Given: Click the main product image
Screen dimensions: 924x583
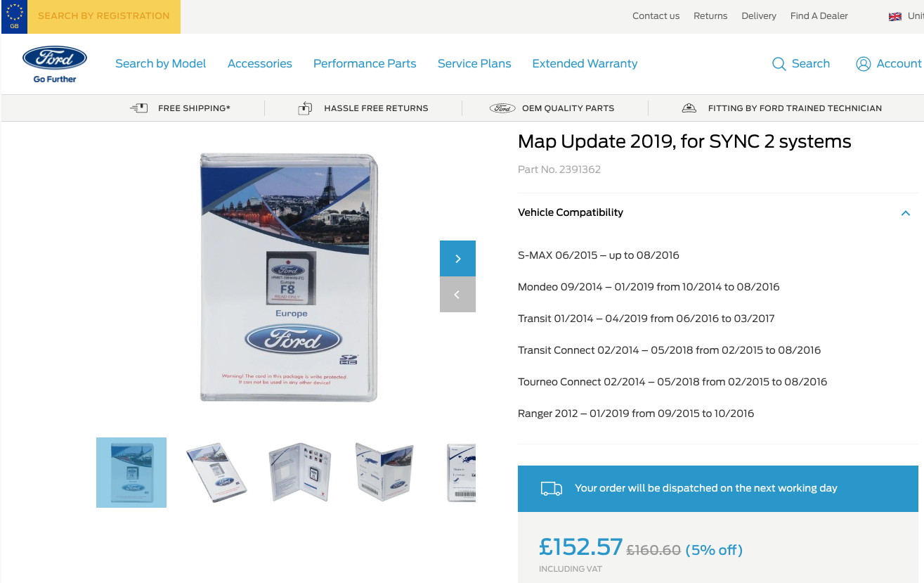Looking at the screenshot, I should 289,277.
